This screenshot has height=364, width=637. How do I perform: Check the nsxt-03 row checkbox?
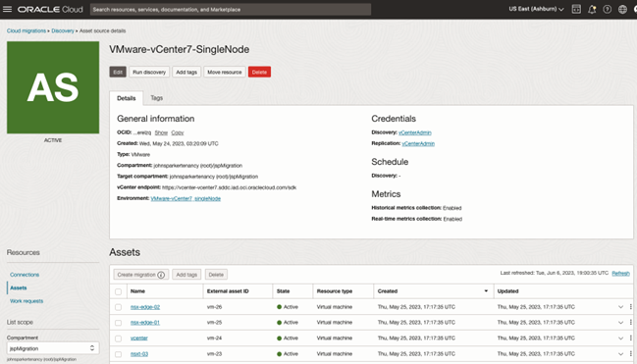click(x=118, y=354)
